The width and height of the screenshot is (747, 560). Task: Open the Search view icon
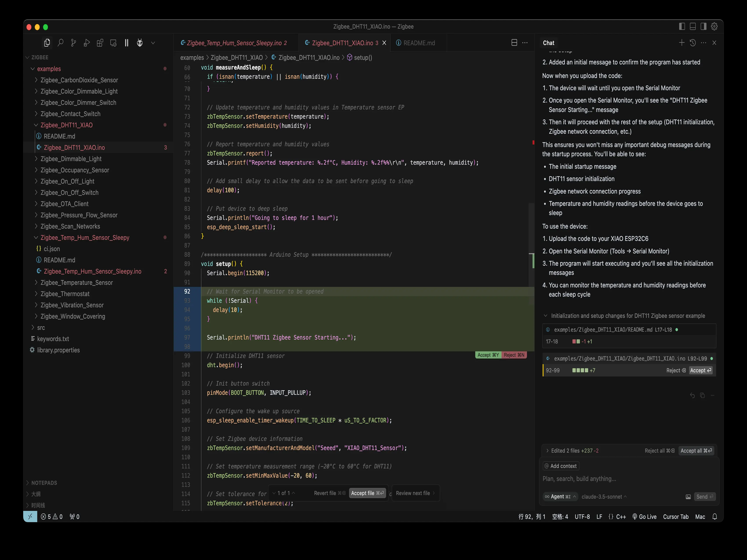(x=60, y=43)
